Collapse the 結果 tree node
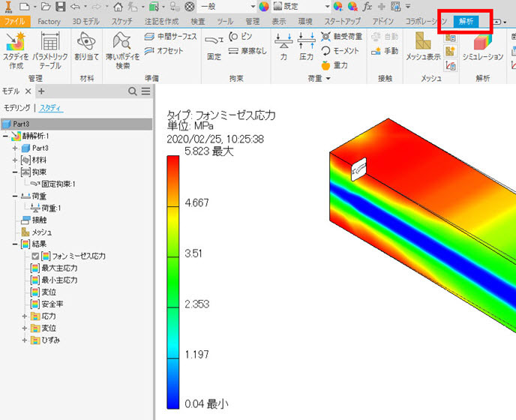 [15, 244]
